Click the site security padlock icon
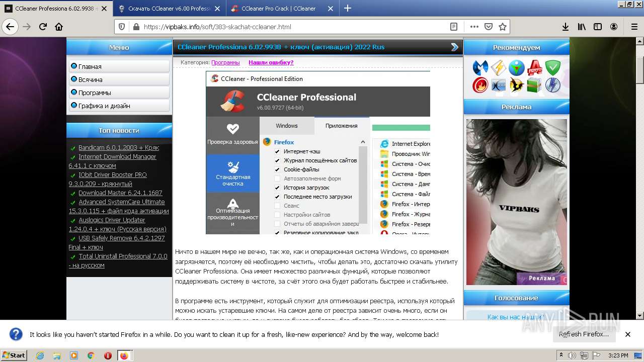644x362 pixels. [135, 27]
